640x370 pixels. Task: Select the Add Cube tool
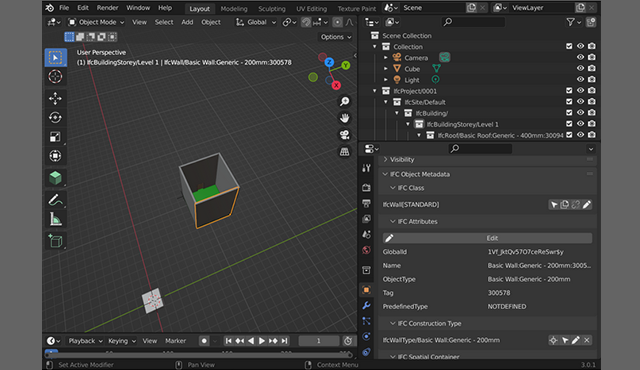coord(56,241)
